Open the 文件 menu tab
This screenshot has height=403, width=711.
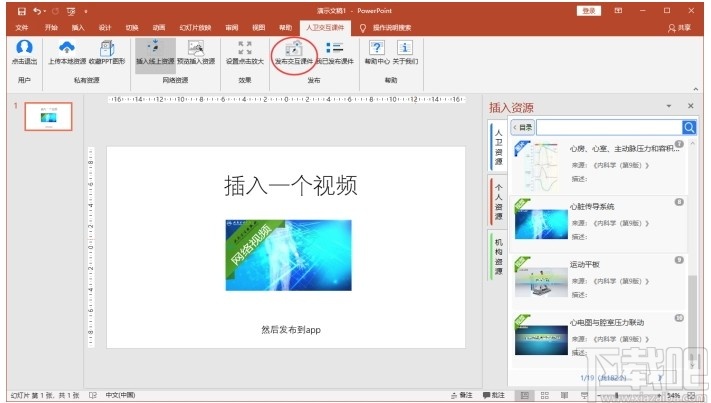[22, 28]
